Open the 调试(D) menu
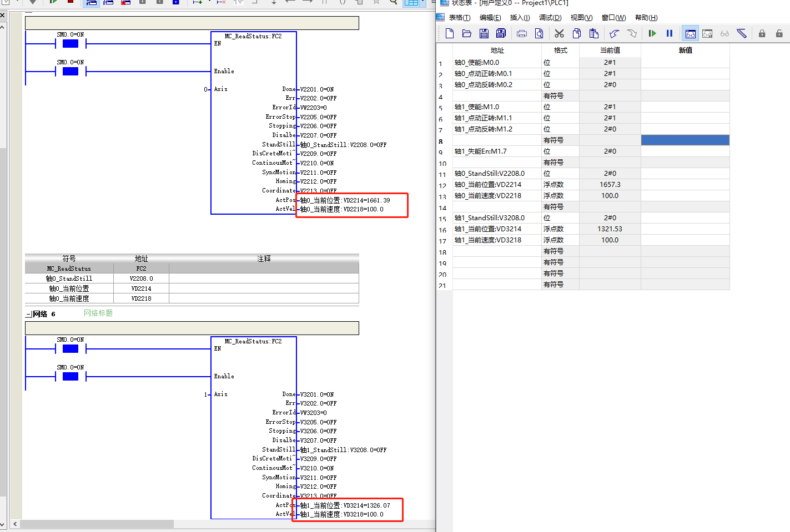 pos(550,18)
